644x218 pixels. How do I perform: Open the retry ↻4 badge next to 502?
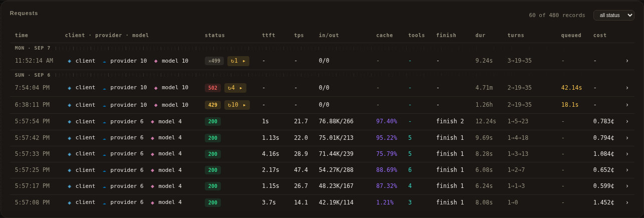[235, 88]
